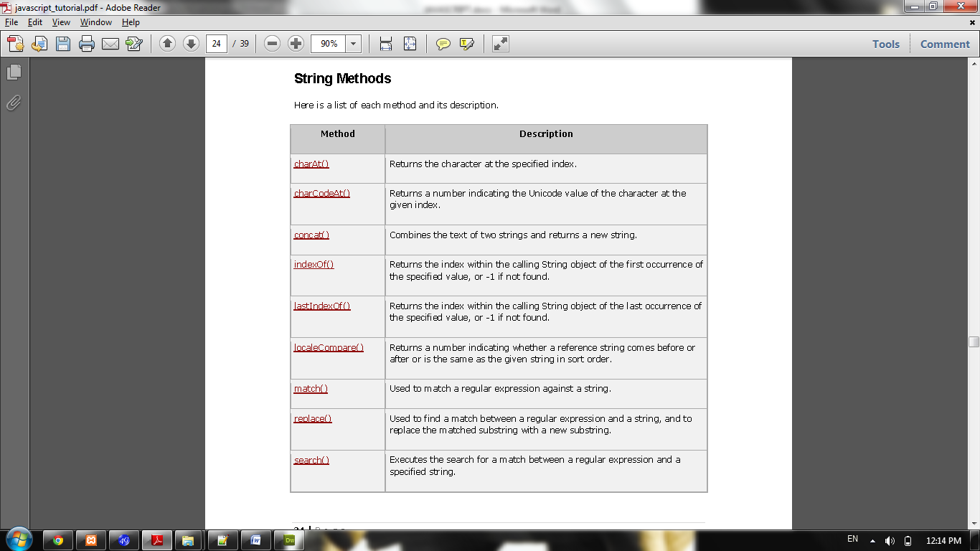Screen dimensions: 980x551
Task: Open the zoom level dropdown arrow
Action: [353, 44]
